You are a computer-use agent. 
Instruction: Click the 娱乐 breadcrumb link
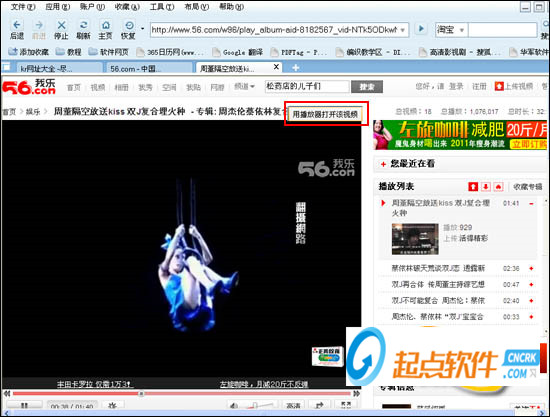(33, 112)
